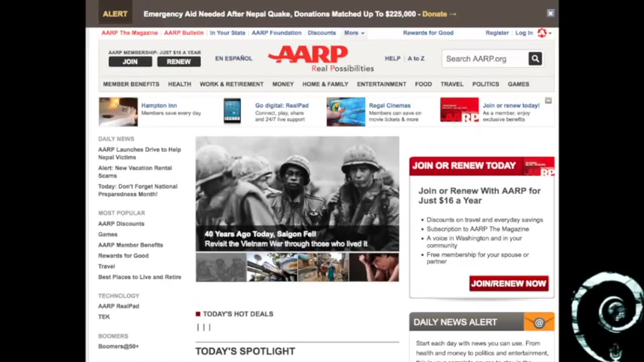Focus the Search AARP.org field

pos(485,59)
